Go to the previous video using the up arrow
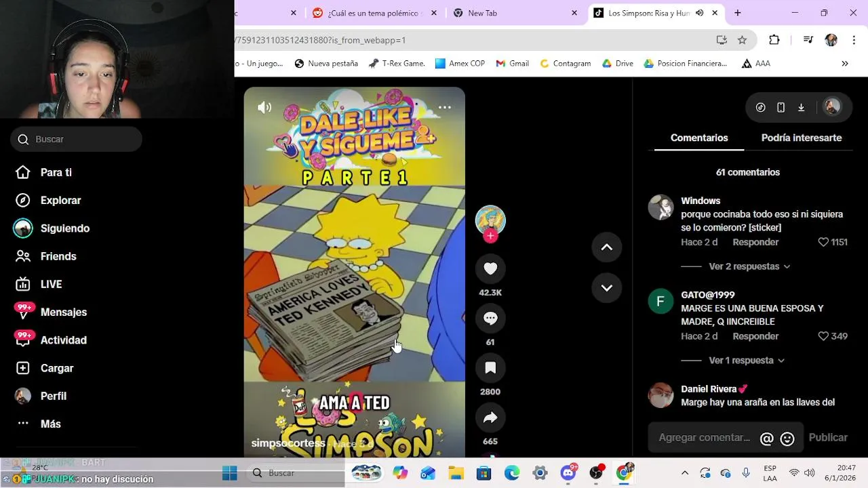This screenshot has height=488, width=868. [607, 247]
